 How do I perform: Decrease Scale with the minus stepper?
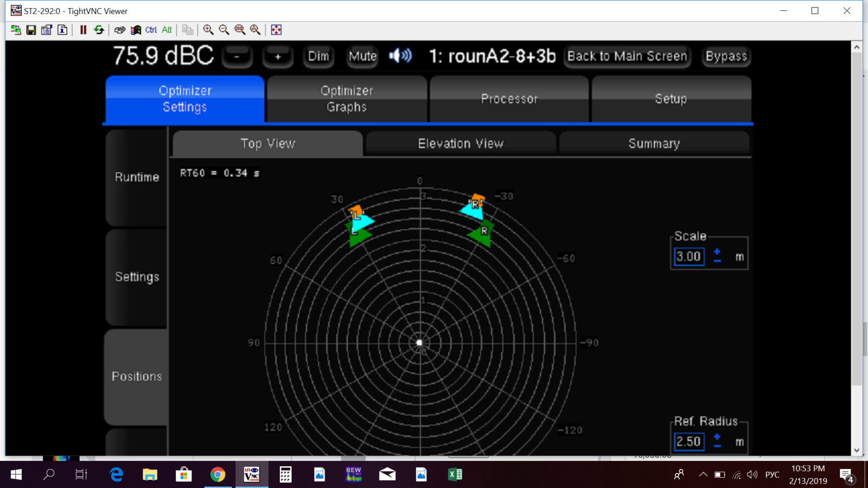point(717,261)
